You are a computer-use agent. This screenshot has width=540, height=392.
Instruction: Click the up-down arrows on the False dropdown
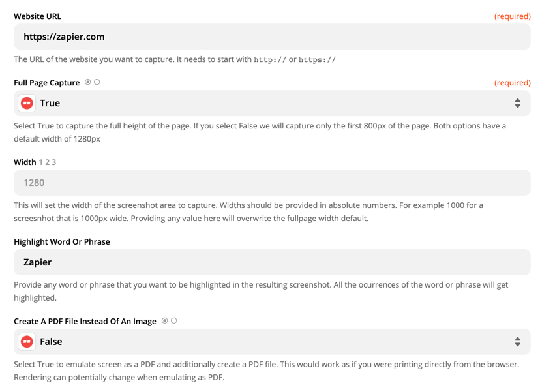point(518,342)
